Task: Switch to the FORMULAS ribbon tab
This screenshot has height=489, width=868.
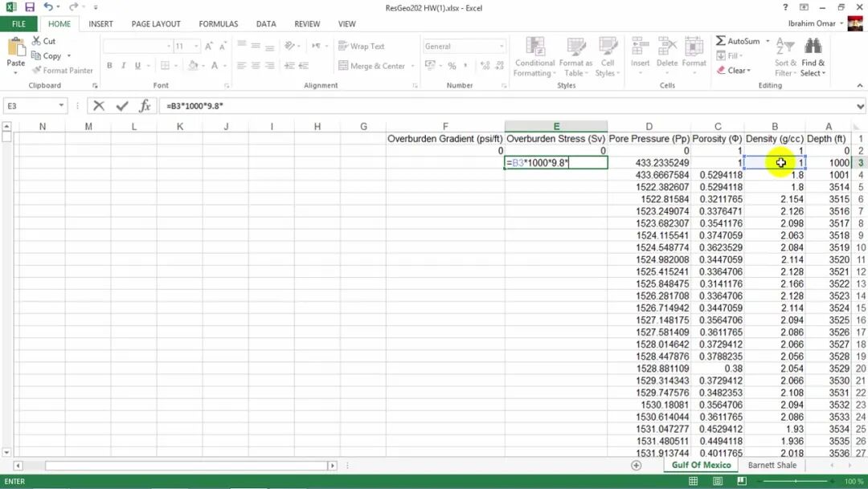Action: [x=218, y=24]
